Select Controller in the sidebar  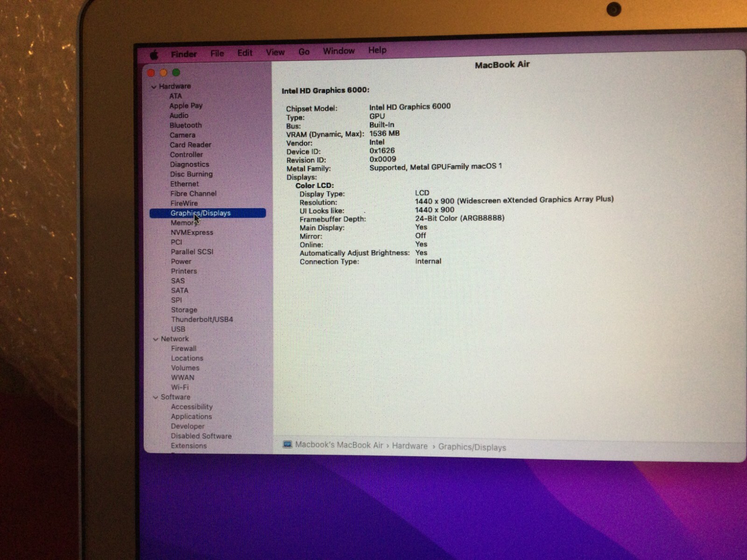(x=186, y=155)
